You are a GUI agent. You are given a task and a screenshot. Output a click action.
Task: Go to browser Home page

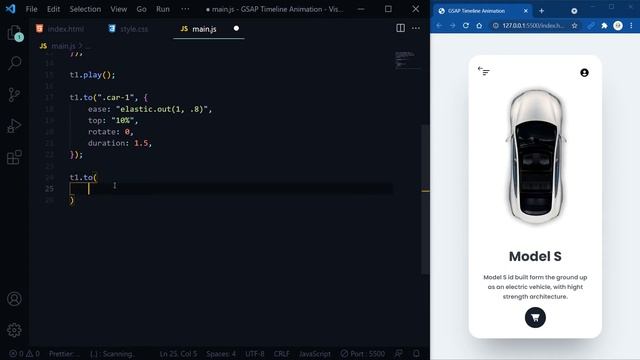pyautogui.click(x=479, y=25)
